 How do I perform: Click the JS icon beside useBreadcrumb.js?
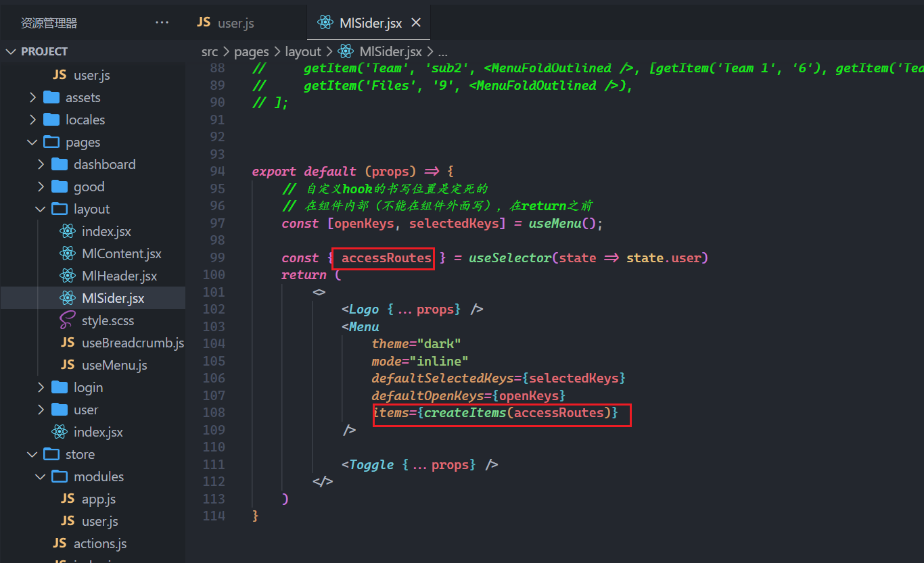coord(68,343)
